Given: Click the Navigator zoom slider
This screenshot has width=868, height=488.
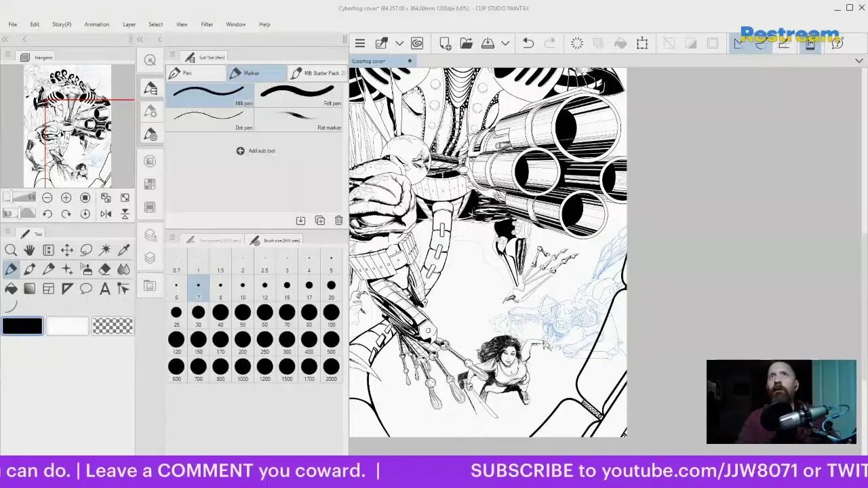Looking at the screenshot, I should pos(20,197).
